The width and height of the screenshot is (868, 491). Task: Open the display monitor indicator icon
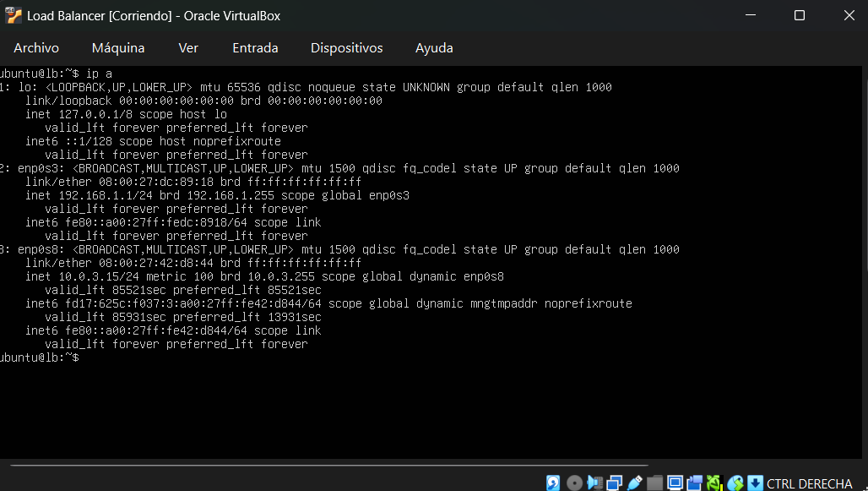675,483
